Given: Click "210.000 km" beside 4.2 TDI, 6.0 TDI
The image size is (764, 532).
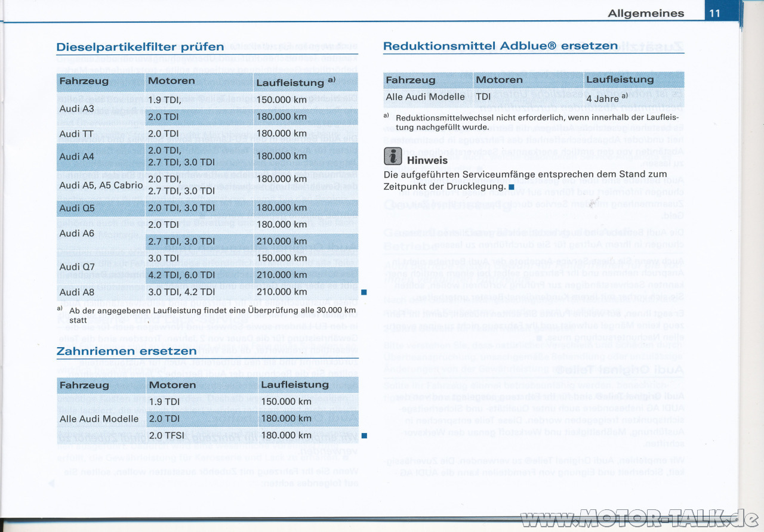Looking at the screenshot, I should [x=282, y=275].
